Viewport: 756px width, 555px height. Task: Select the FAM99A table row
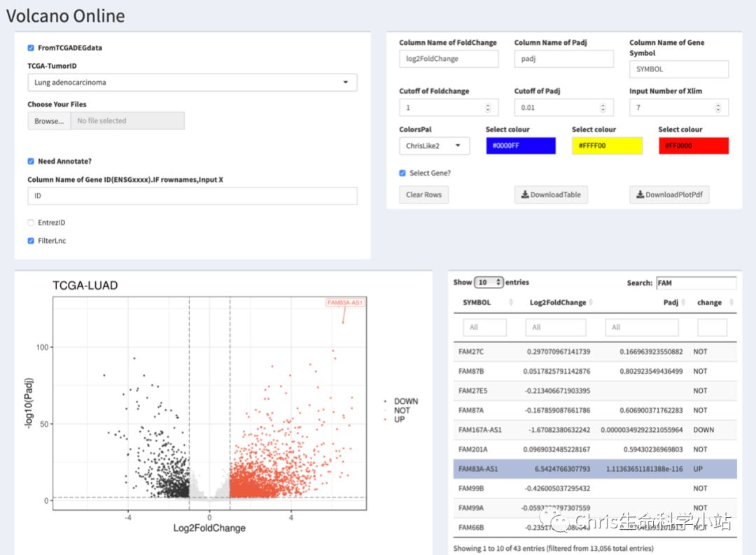click(x=595, y=507)
